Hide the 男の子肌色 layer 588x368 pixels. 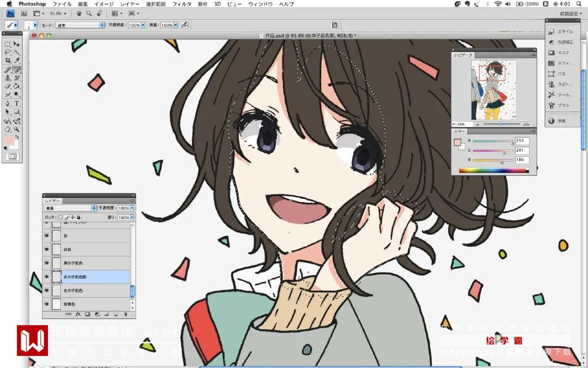pyautogui.click(x=46, y=263)
